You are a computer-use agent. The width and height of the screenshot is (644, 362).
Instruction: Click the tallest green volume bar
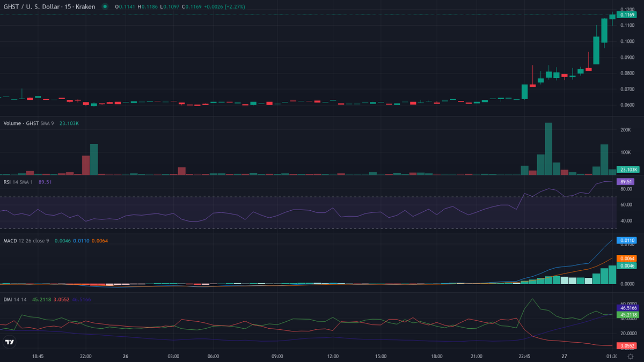pyautogui.click(x=548, y=149)
